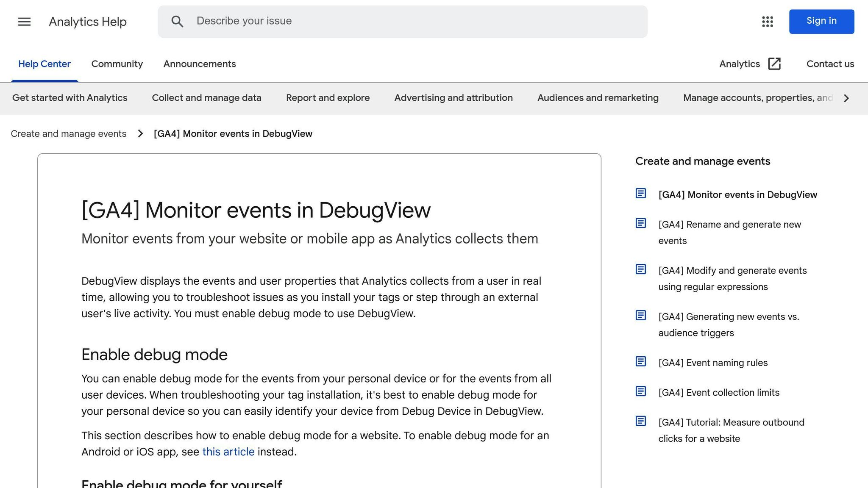Click article icon beside Monitor events in DebugView
This screenshot has width=868, height=488.
[x=641, y=193]
